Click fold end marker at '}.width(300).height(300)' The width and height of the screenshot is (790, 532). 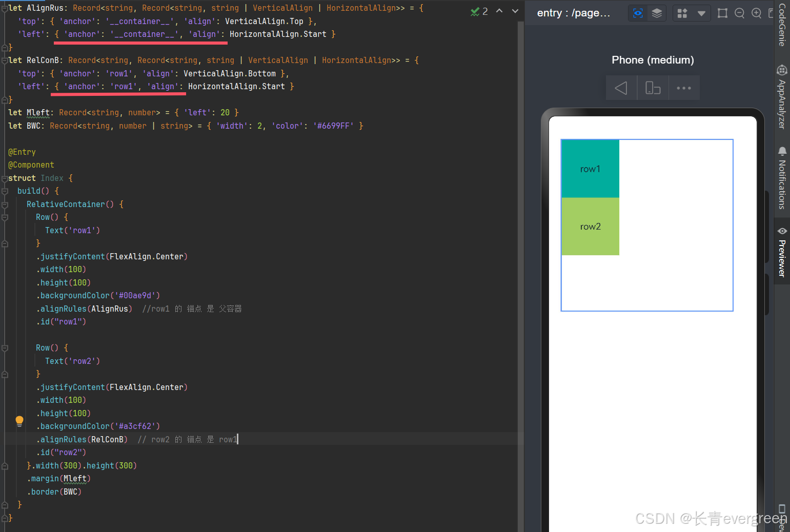(x=5, y=466)
